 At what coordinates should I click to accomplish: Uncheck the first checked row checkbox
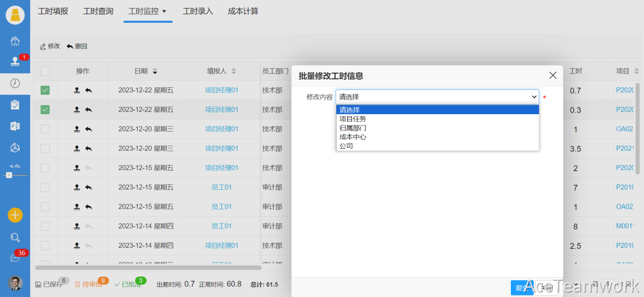[45, 90]
